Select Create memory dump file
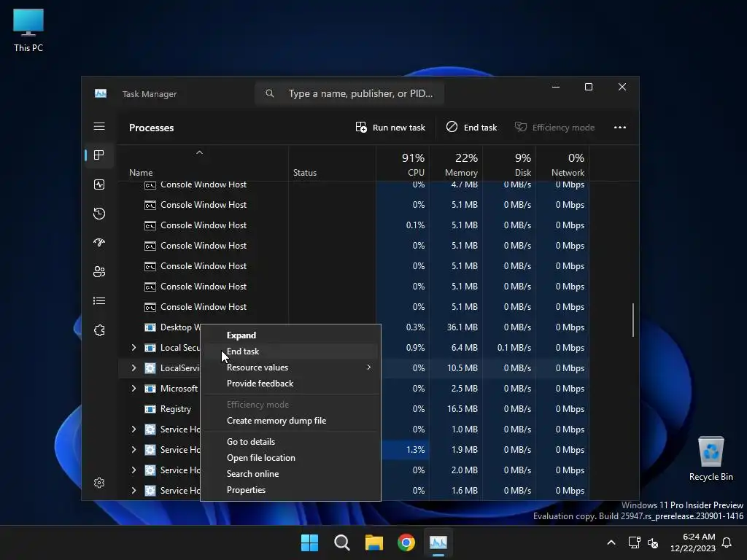Viewport: 747px width, 560px height. (290, 421)
